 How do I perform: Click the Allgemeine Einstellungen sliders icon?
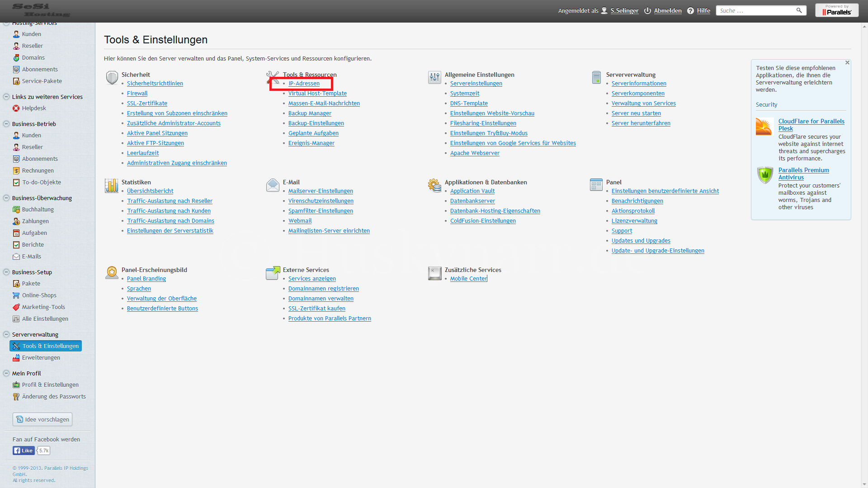pyautogui.click(x=434, y=78)
